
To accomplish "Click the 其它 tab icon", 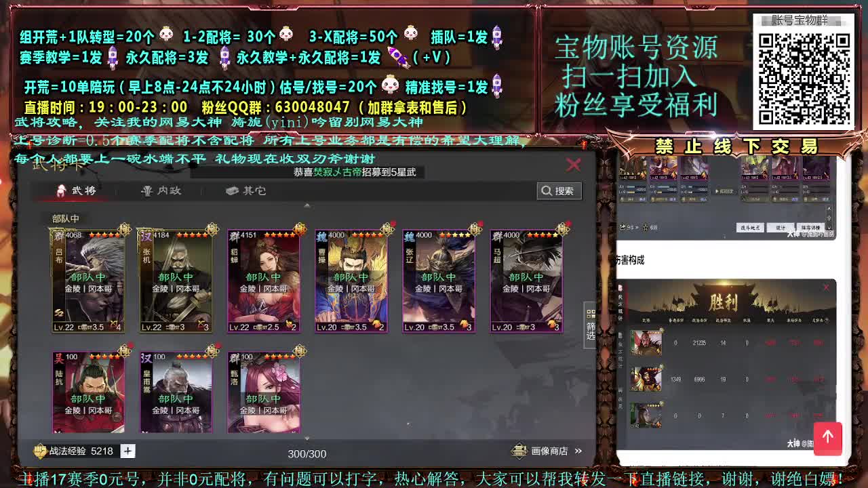I will (x=232, y=191).
